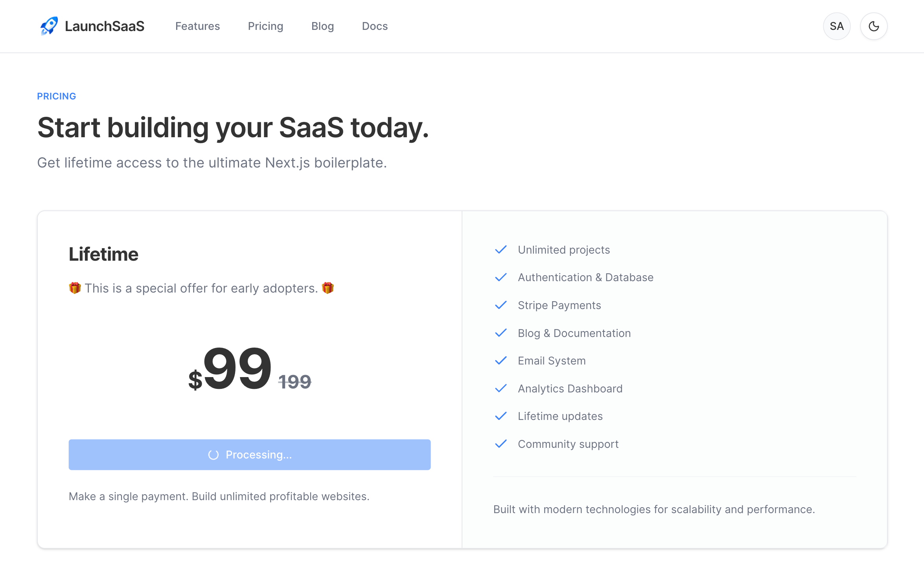Click the PRICING label above the headline
The height and width of the screenshot is (578, 924).
coord(56,96)
